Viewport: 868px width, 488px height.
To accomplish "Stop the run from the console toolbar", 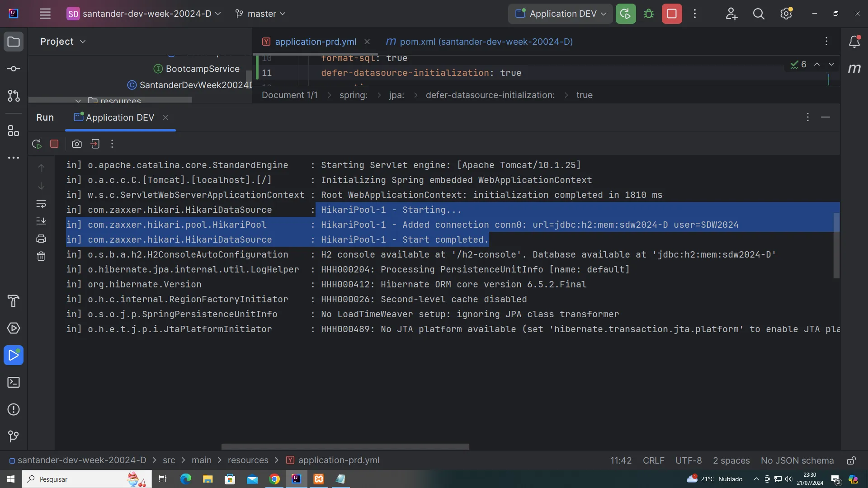I will point(54,144).
